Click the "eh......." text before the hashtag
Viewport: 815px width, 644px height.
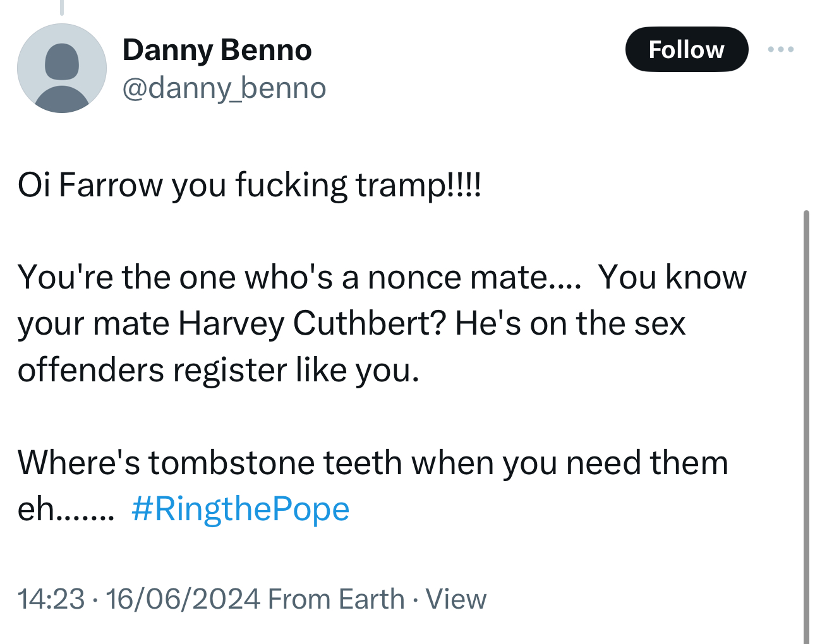click(66, 509)
